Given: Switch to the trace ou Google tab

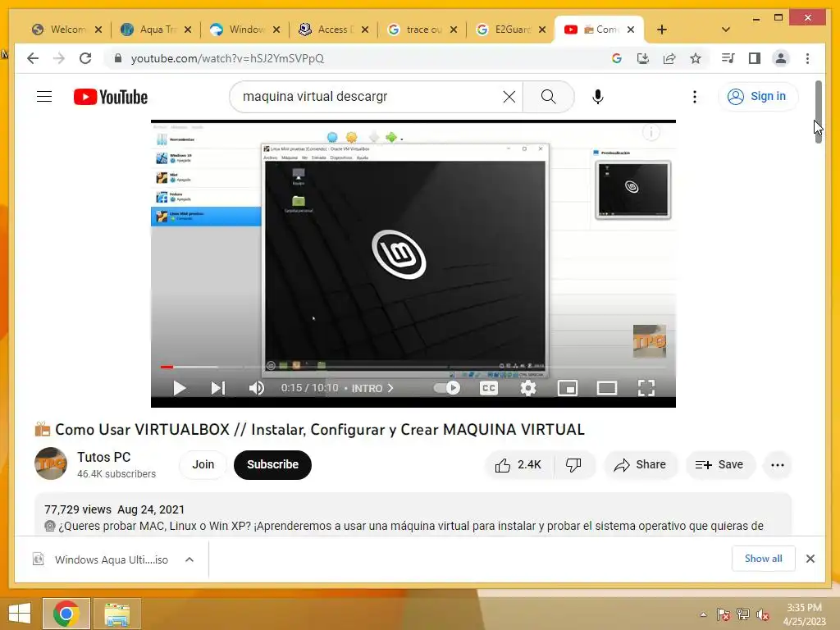Looking at the screenshot, I should coord(422,30).
